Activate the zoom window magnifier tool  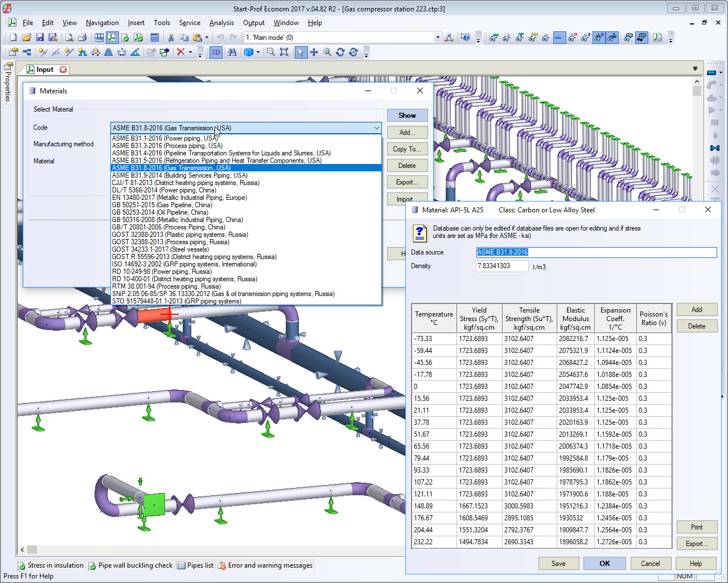271,52
